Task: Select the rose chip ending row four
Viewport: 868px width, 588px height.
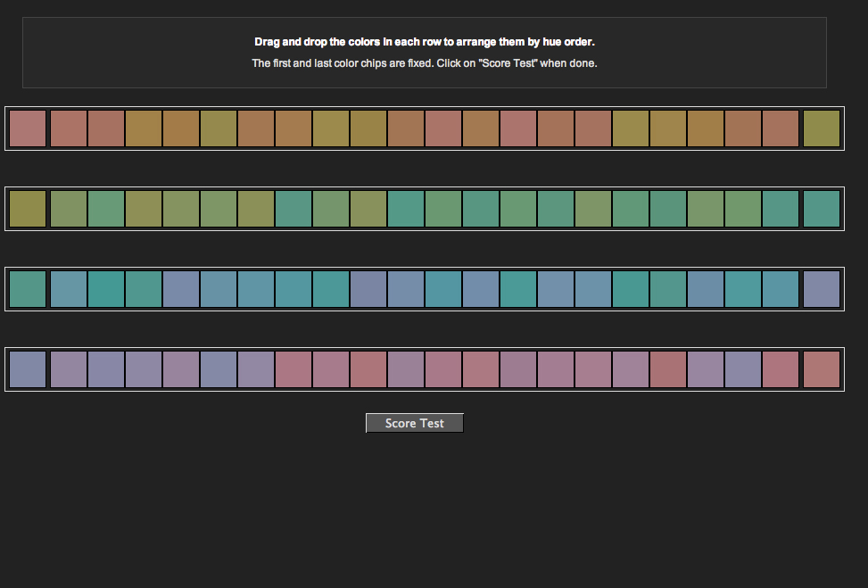Action: tap(823, 369)
